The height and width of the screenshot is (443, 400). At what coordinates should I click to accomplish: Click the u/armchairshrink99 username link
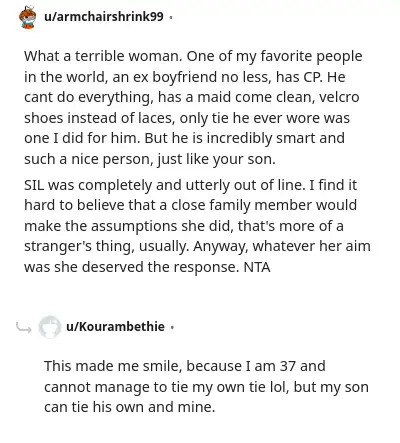[104, 16]
